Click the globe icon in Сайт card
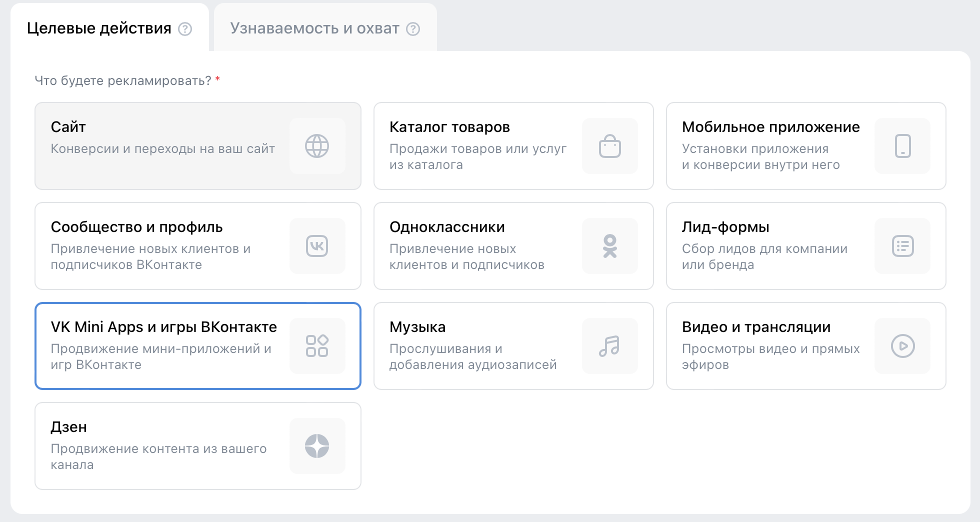The image size is (980, 522). [317, 146]
